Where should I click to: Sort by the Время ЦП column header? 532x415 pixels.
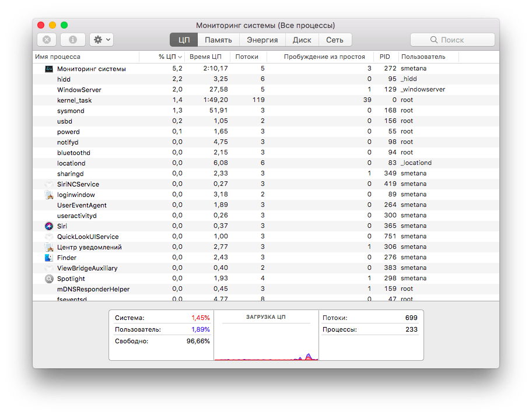click(207, 57)
